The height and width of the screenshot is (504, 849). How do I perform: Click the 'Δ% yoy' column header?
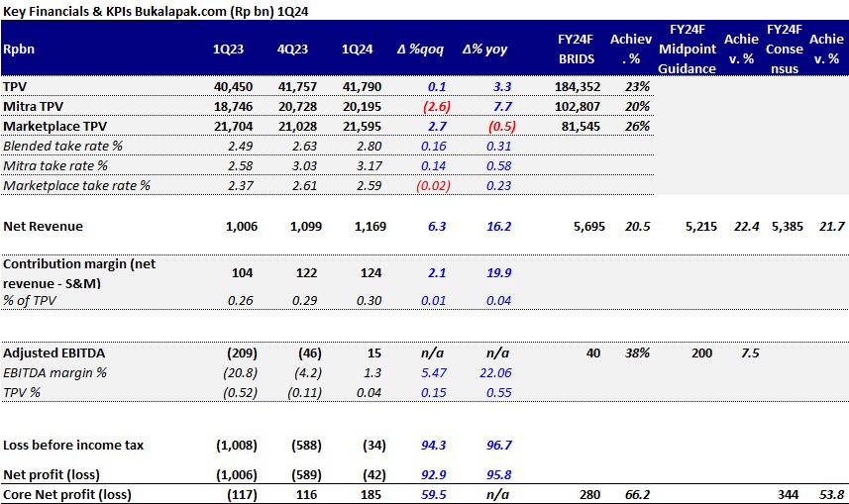(484, 50)
